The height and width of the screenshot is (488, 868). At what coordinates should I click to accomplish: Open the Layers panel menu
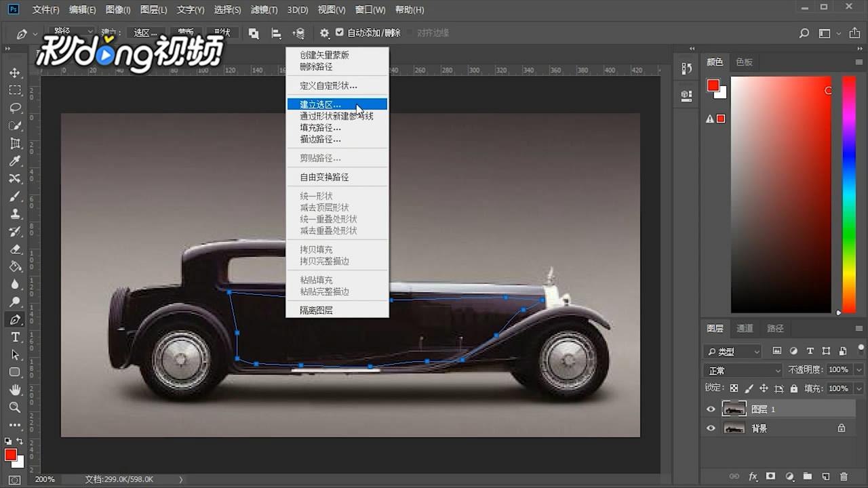[859, 328]
